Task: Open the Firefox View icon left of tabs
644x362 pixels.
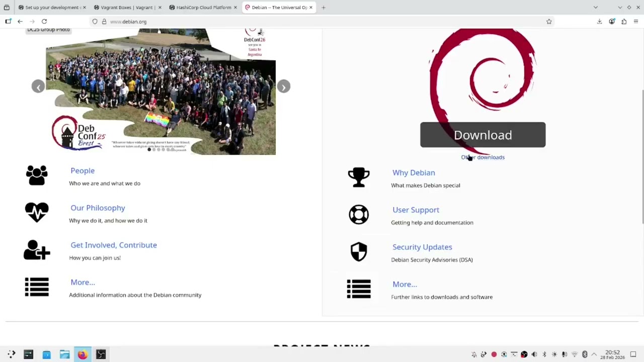Action: coord(7,8)
